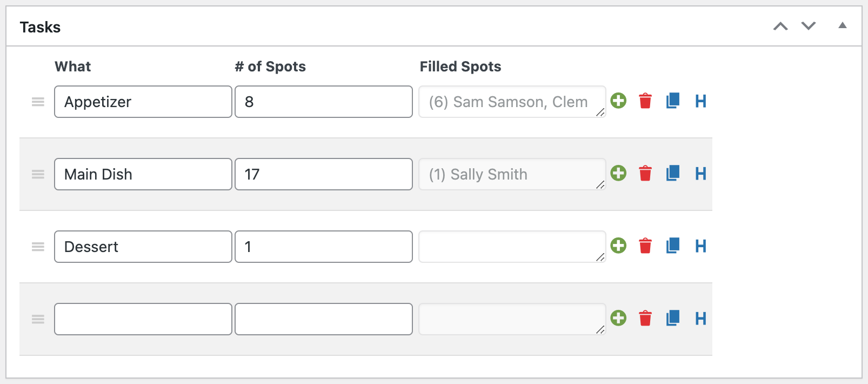Select the Filled Spots box for Sally Smith
The height and width of the screenshot is (384, 868).
pos(512,174)
